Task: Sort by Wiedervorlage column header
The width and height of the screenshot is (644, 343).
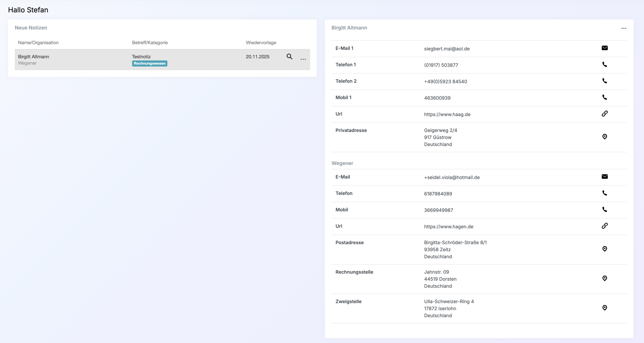Action: click(261, 43)
